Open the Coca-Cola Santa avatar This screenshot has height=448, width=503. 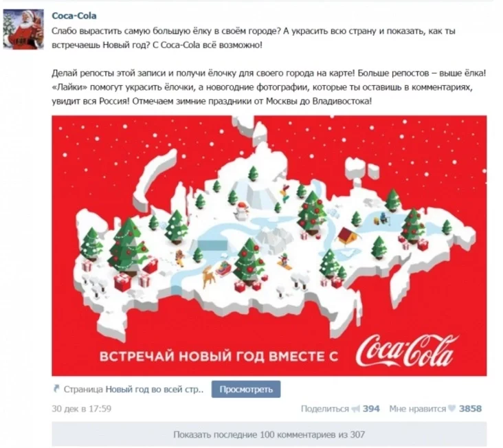pos(23,29)
